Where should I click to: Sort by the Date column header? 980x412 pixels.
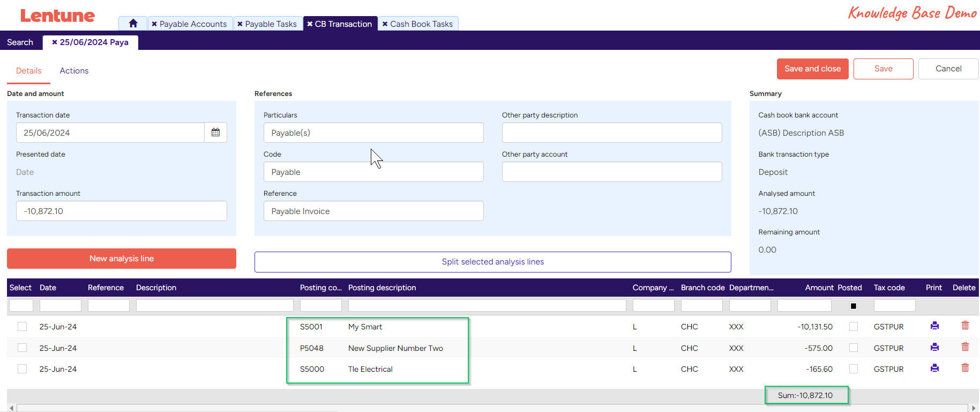pyautogui.click(x=48, y=288)
